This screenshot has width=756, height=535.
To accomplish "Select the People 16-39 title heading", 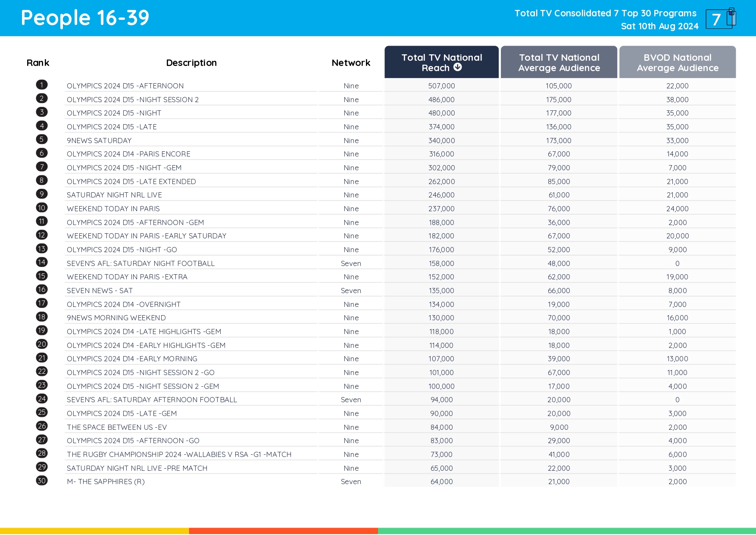I will coord(84,18).
